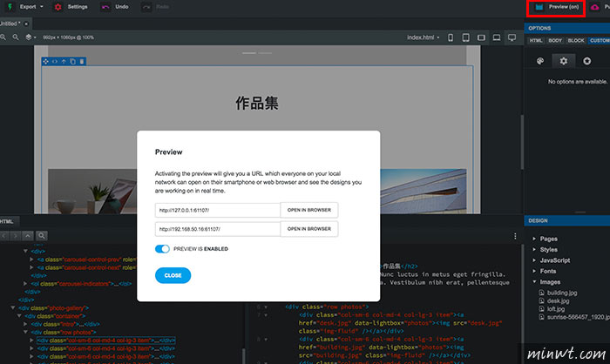
Task: Click the Redo button
Action: [156, 7]
